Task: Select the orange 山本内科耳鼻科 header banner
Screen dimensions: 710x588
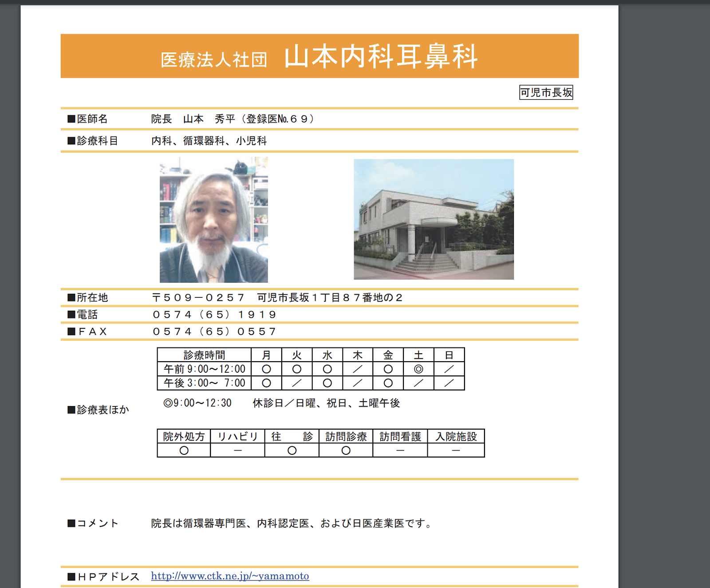Action: click(x=320, y=55)
